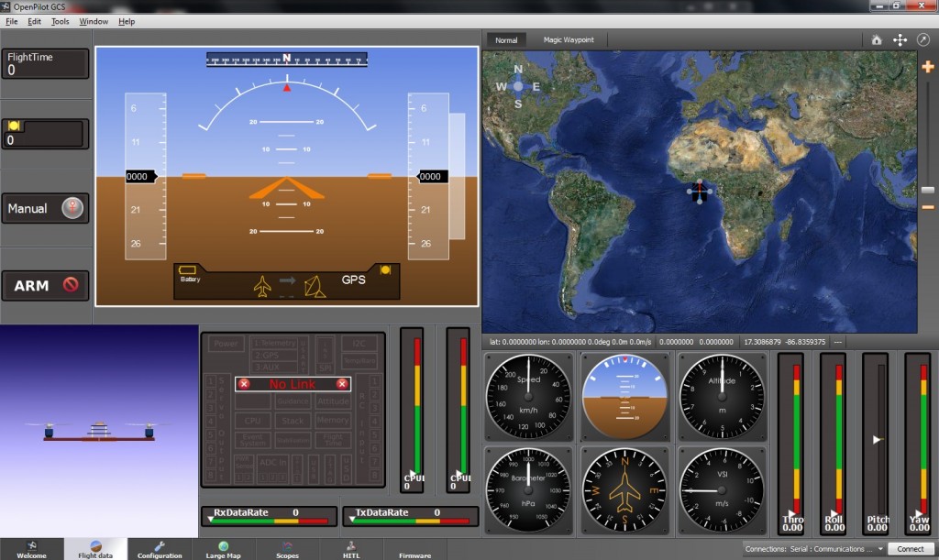
Task: Click the home icon on the map toolbar
Action: [x=876, y=39]
